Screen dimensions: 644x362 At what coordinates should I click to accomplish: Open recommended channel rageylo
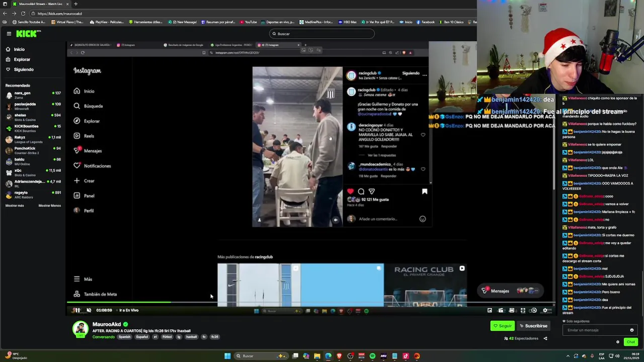(x=33, y=194)
